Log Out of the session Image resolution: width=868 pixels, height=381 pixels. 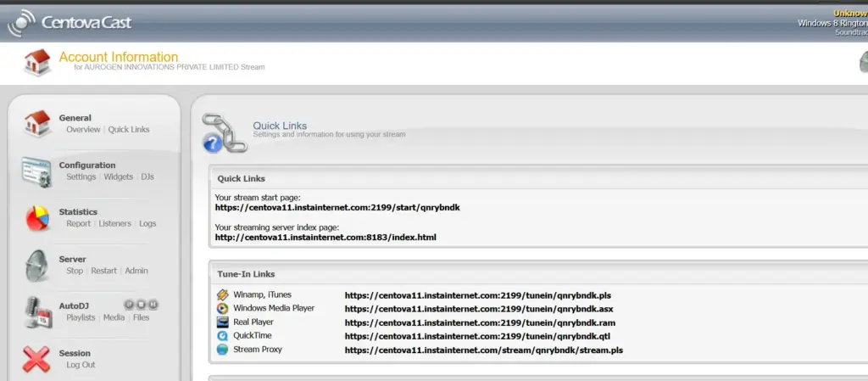click(81, 365)
